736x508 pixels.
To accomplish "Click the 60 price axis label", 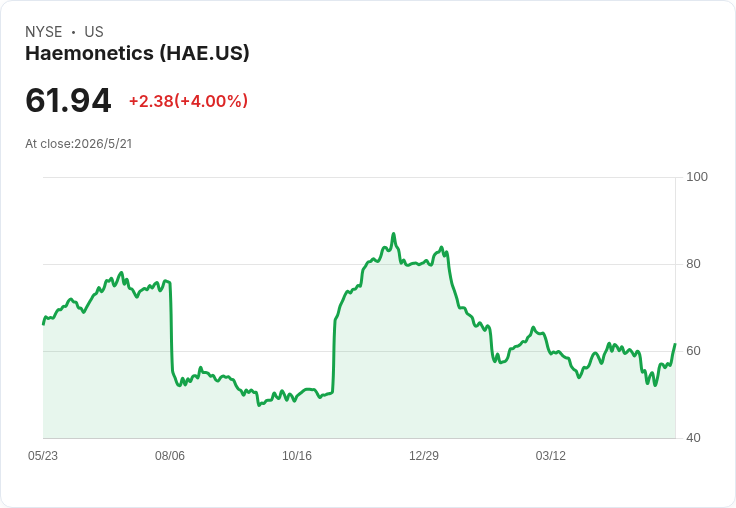I will click(693, 351).
